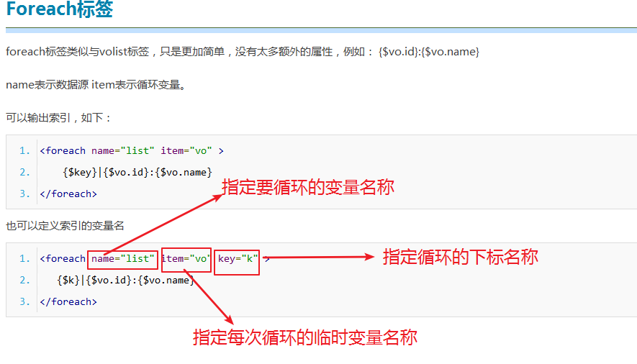Click line number 3 in the first code block
This screenshot has width=637, height=364.
click(24, 194)
